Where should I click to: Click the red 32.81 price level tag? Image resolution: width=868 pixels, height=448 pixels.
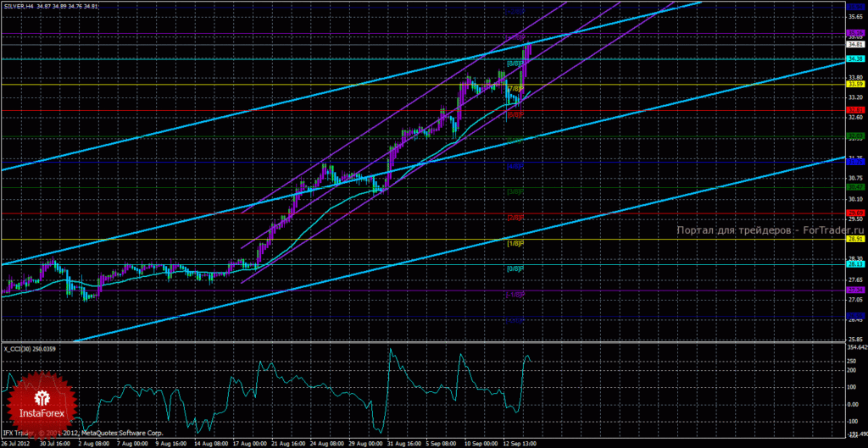(856, 110)
